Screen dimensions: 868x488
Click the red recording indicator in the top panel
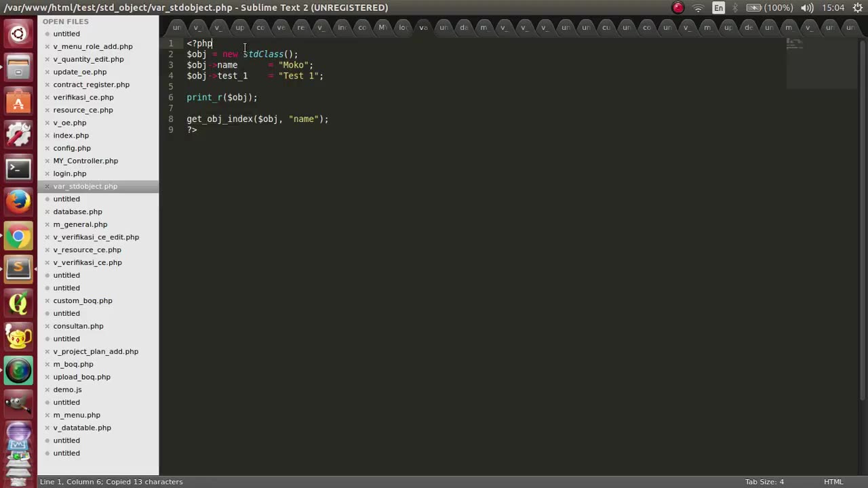tap(678, 7)
